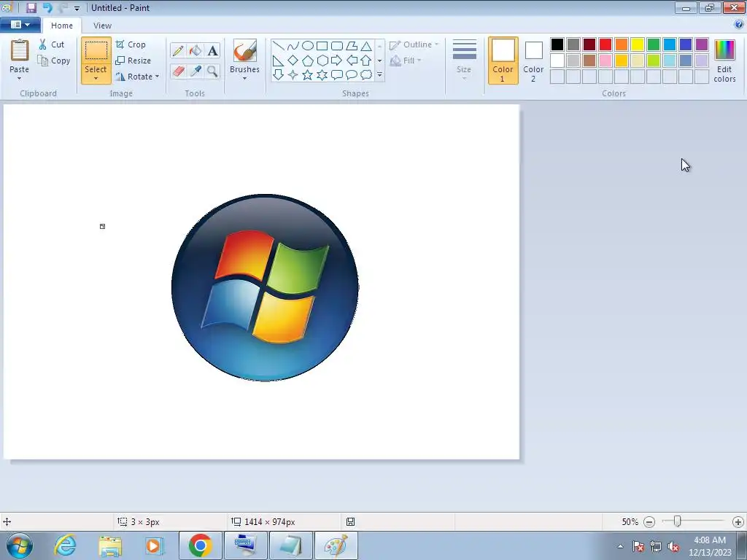The height and width of the screenshot is (560, 747).
Task: Choose the Left arrow shape
Action: click(352, 61)
